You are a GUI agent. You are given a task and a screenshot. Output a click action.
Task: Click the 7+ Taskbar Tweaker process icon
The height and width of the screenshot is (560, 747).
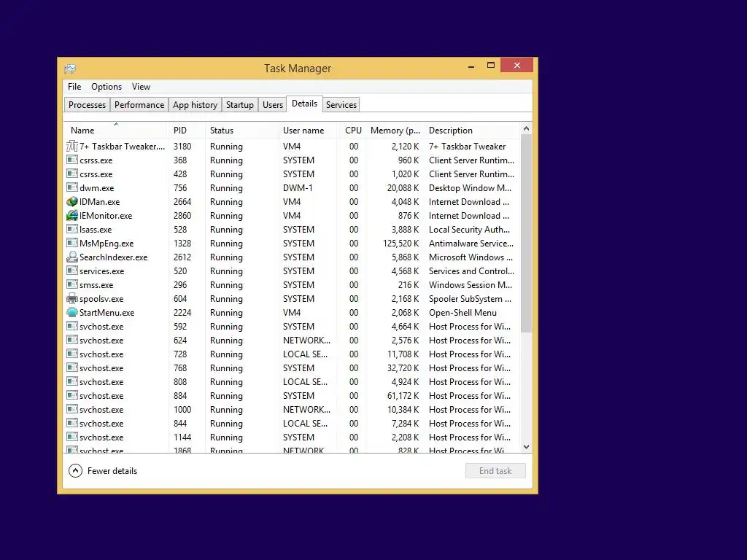72,146
